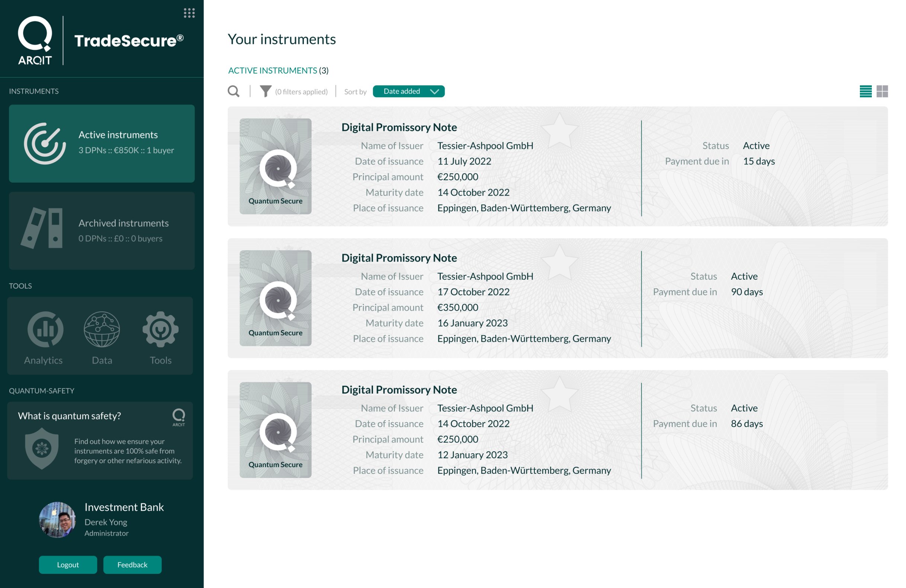The height and width of the screenshot is (588, 906).
Task: Open the filter funnel icon
Action: pyautogui.click(x=265, y=91)
